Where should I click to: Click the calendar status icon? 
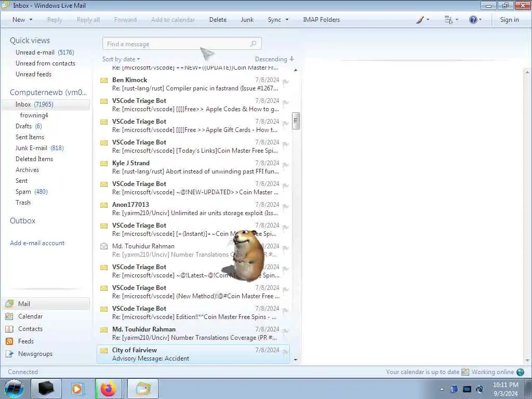(x=465, y=372)
